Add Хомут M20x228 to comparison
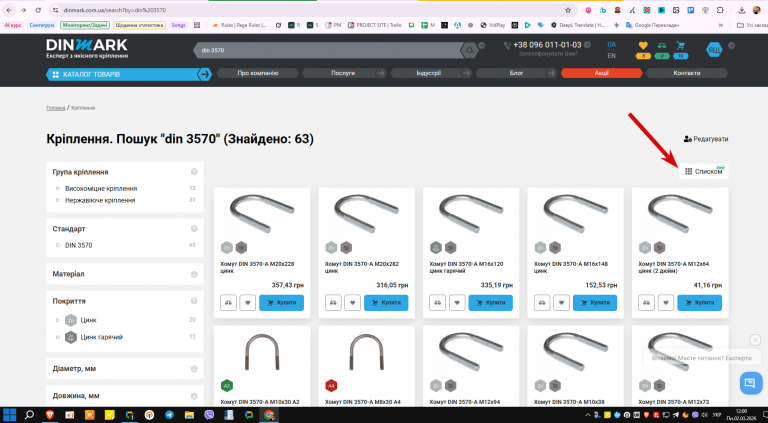The image size is (768, 423). tap(228, 303)
